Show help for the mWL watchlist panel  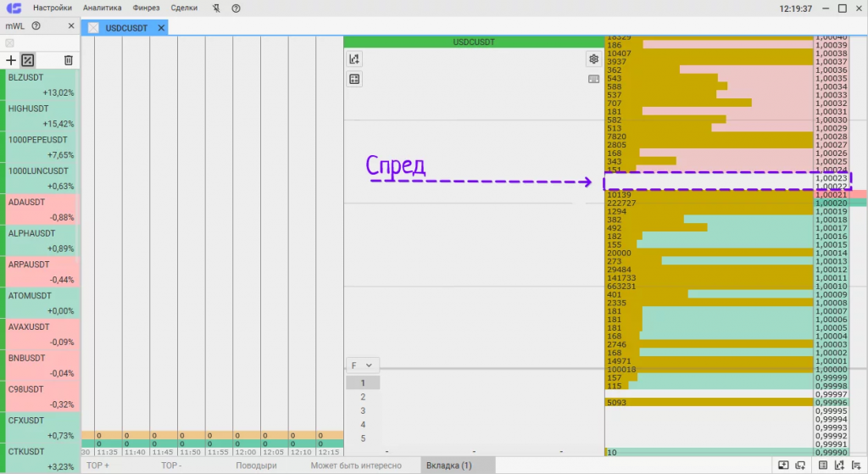pyautogui.click(x=36, y=26)
